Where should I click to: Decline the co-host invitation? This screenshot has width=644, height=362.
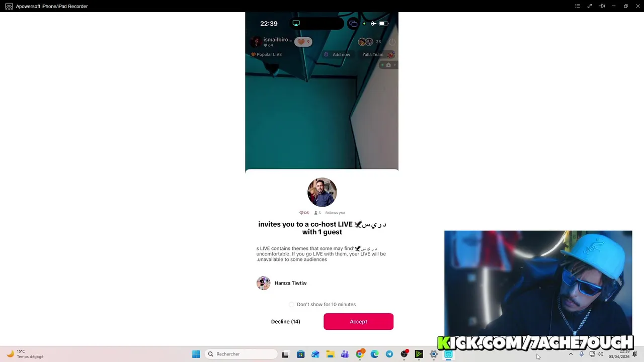pos(285,321)
